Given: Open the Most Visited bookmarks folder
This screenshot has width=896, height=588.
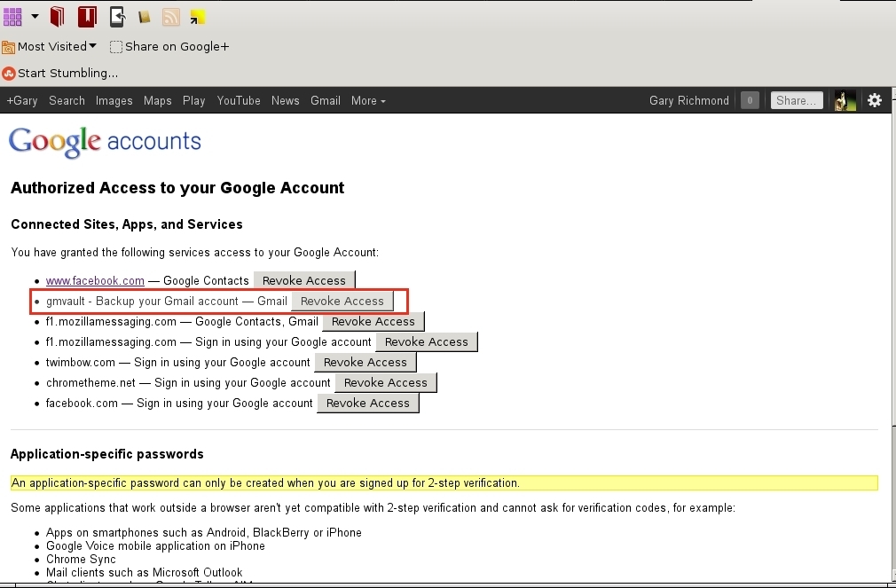Looking at the screenshot, I should [50, 46].
